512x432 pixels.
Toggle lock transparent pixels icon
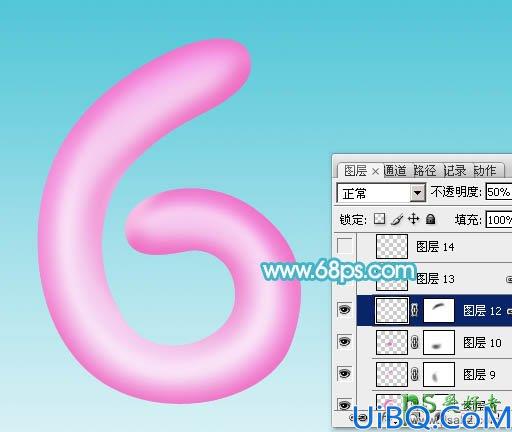379,219
